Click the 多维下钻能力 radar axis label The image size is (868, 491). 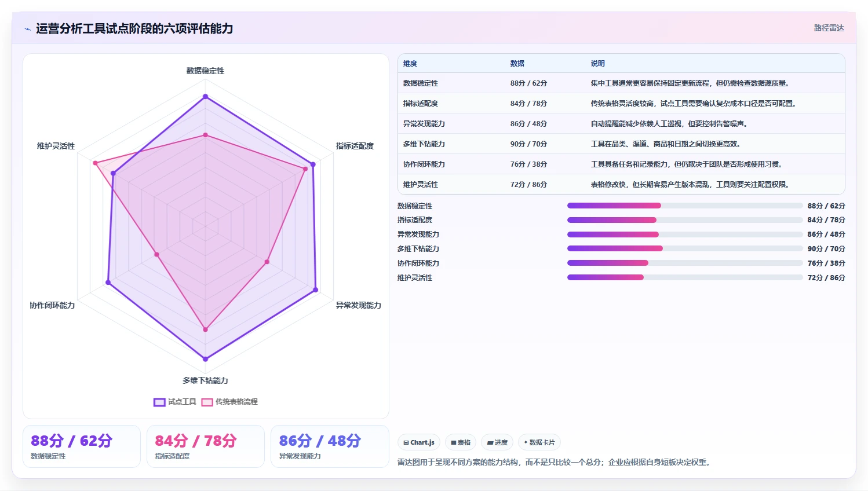tap(205, 380)
